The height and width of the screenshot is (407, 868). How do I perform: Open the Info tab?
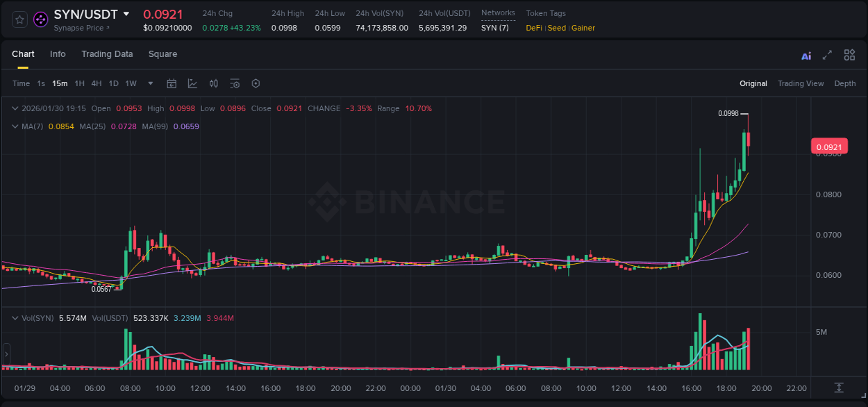58,54
